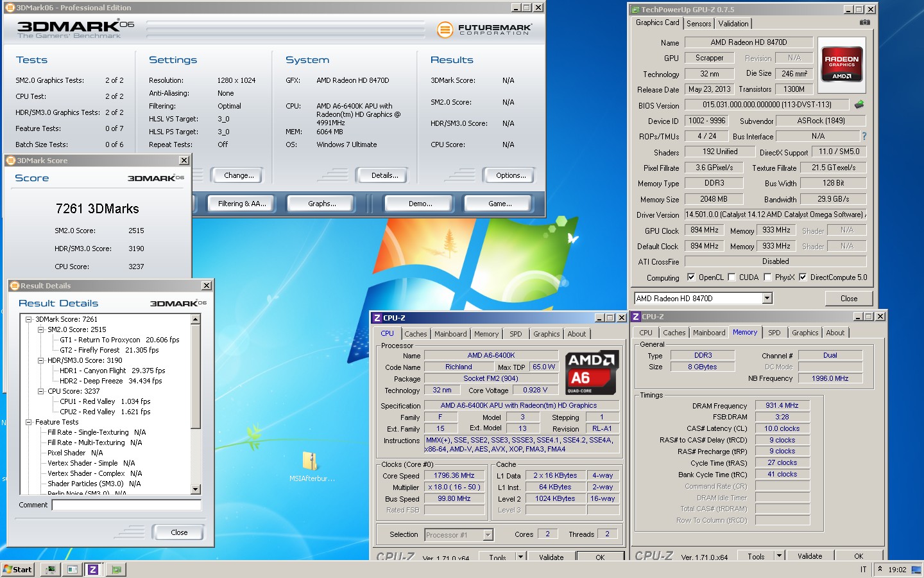Click the Graphs... button
Screen dimensions: 924x578
pyautogui.click(x=322, y=204)
